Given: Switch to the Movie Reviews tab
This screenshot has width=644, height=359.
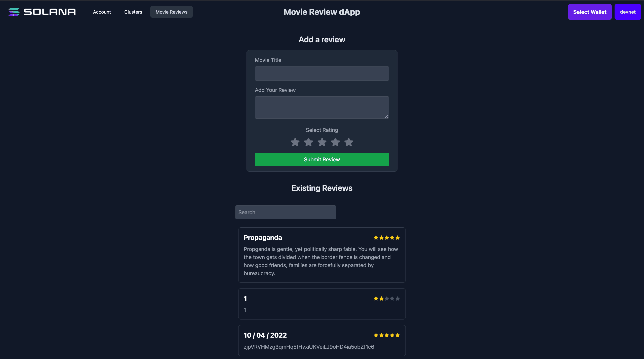Looking at the screenshot, I should pyautogui.click(x=171, y=12).
